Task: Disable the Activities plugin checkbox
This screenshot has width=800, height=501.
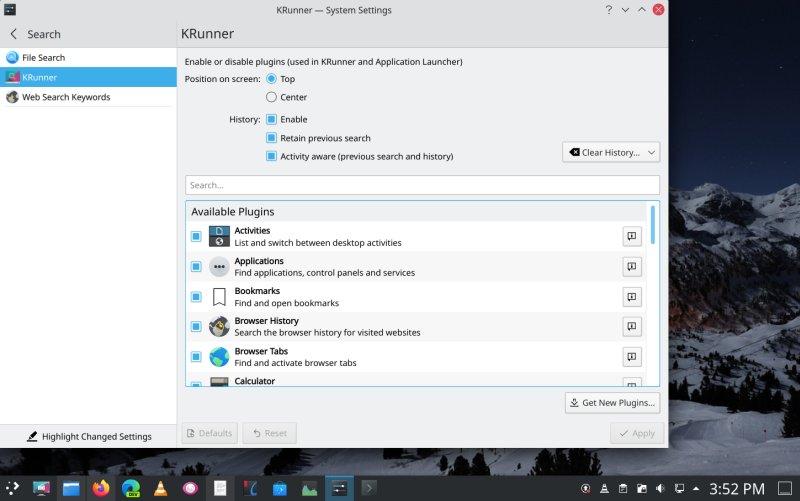Action: tap(196, 237)
